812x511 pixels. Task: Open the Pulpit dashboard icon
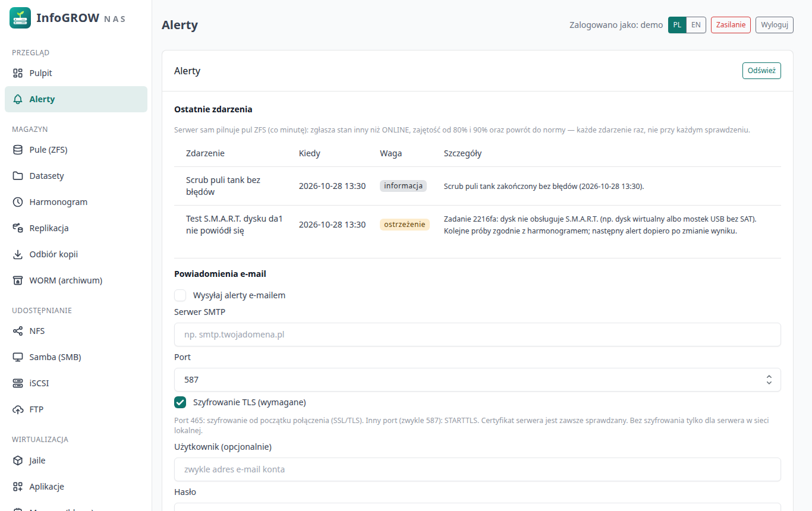coord(18,73)
